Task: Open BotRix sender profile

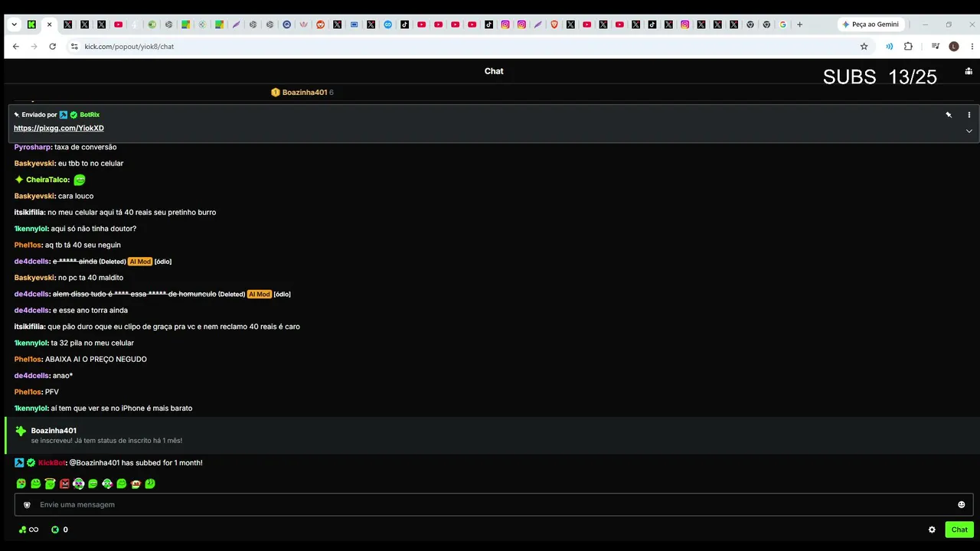Action: click(x=90, y=115)
